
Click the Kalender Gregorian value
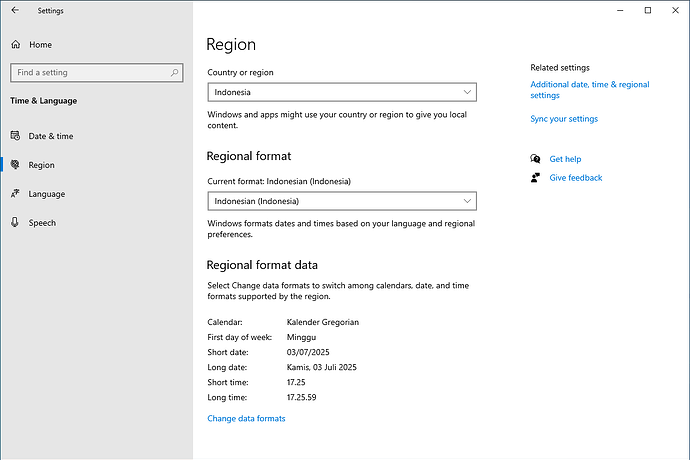[x=323, y=322]
